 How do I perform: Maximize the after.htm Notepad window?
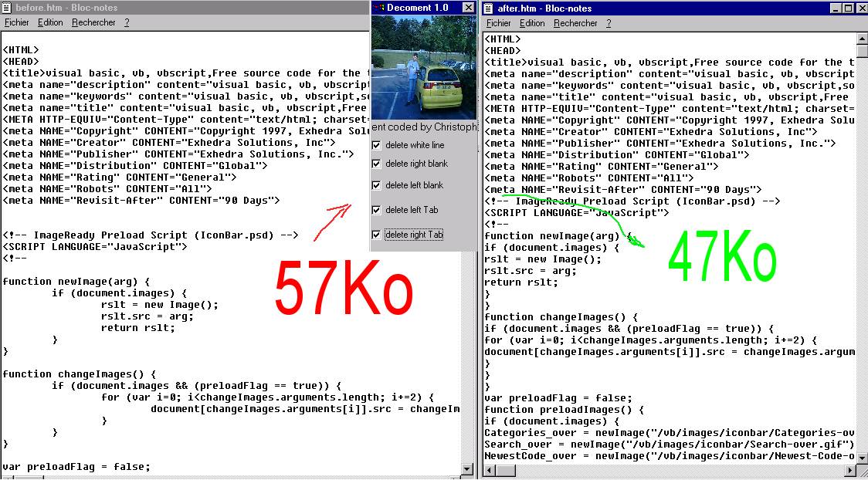click(x=848, y=8)
